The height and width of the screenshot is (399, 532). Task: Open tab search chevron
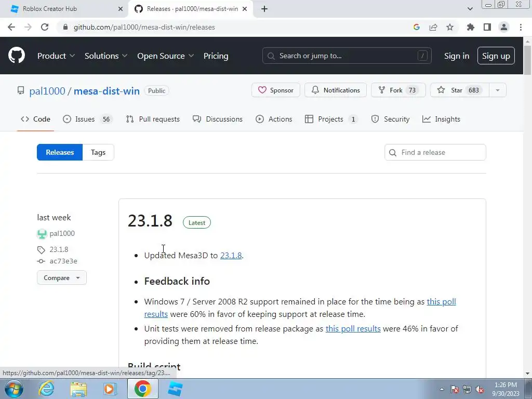coord(470,9)
